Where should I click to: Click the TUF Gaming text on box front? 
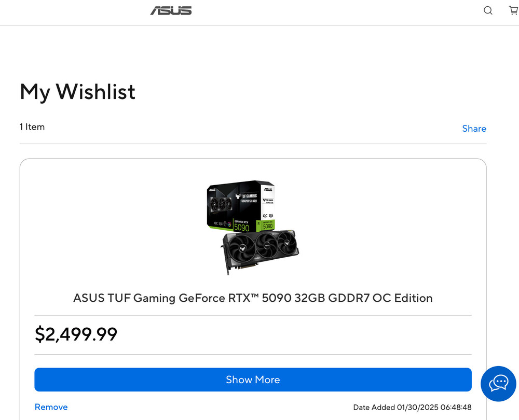pos(245,197)
